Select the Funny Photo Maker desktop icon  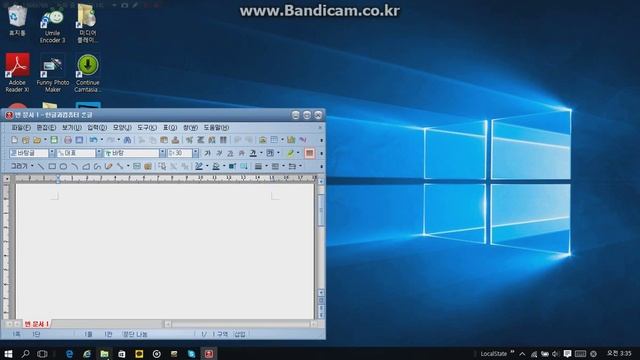coord(53,73)
